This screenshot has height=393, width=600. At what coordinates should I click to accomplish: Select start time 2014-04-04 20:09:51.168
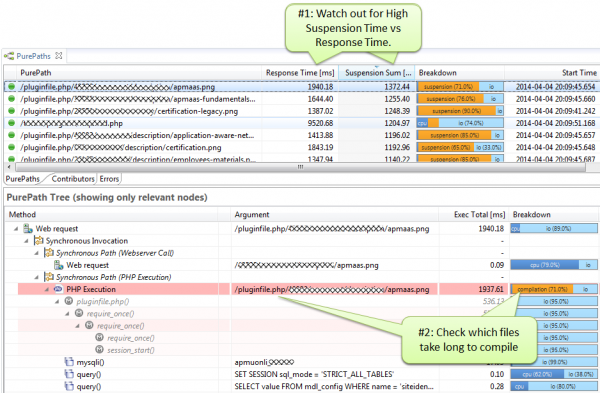pos(555,123)
